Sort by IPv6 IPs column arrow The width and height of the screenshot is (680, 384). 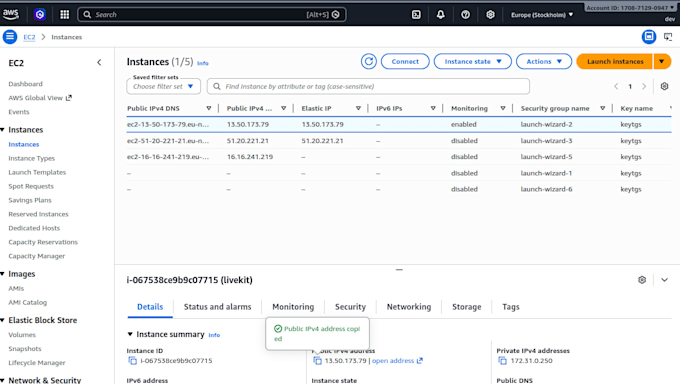[433, 108]
